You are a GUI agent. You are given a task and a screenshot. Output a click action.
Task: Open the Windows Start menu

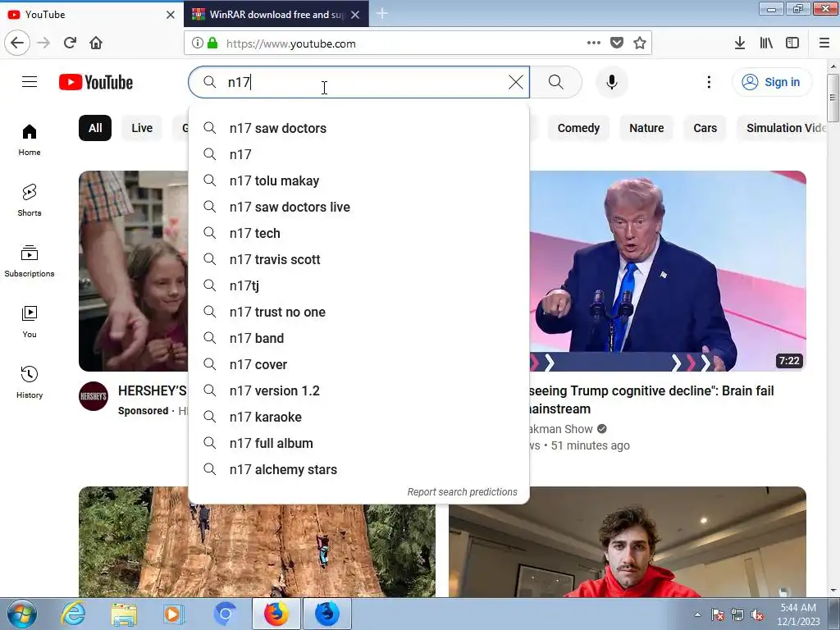tap(22, 614)
